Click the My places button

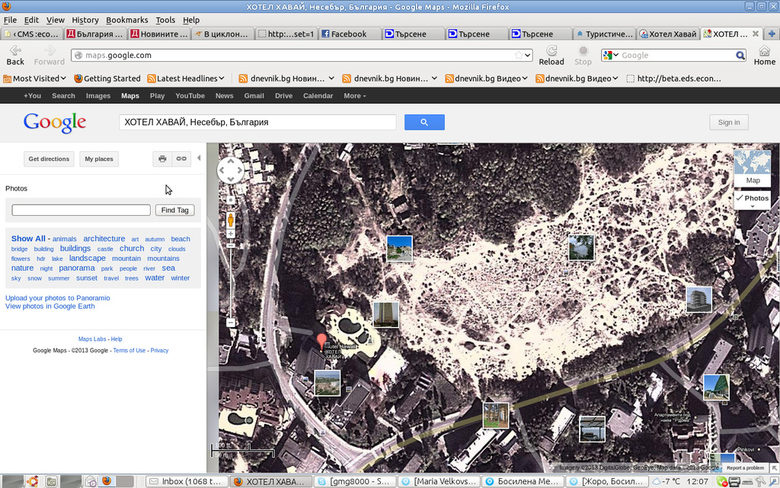tap(98, 159)
